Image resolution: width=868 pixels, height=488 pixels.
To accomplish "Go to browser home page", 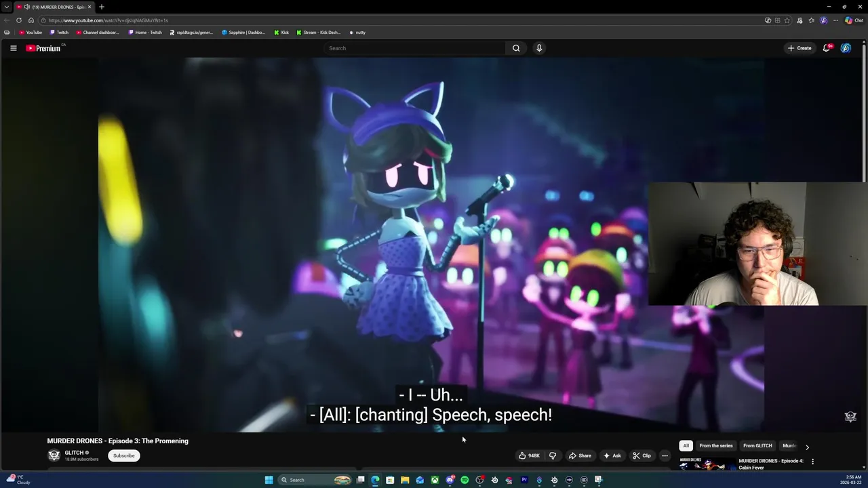I will point(31,20).
